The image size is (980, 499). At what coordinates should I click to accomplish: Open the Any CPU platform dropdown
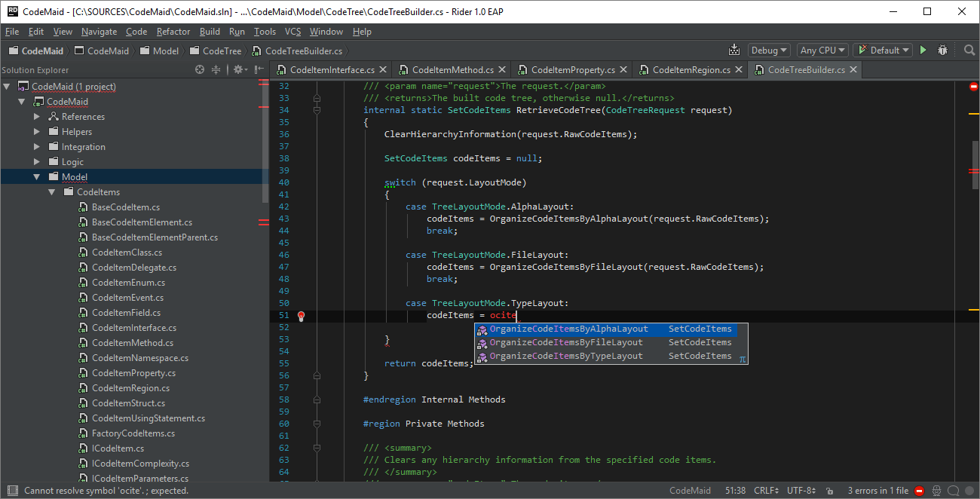pyautogui.click(x=822, y=51)
